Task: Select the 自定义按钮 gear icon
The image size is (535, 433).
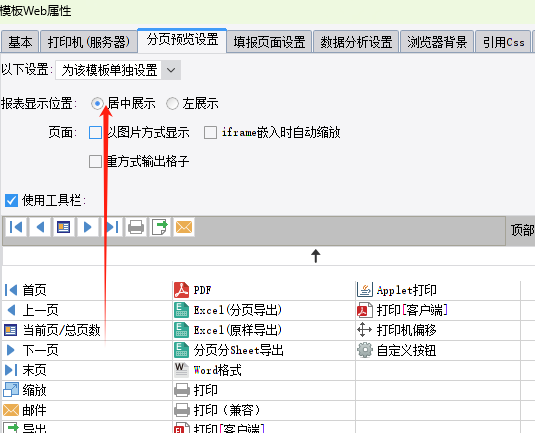Action: (365, 350)
